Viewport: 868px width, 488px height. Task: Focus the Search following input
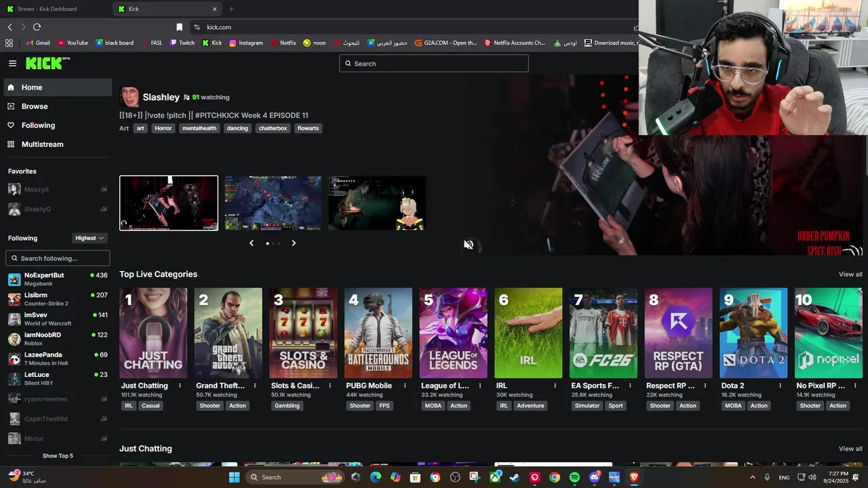pos(58,258)
